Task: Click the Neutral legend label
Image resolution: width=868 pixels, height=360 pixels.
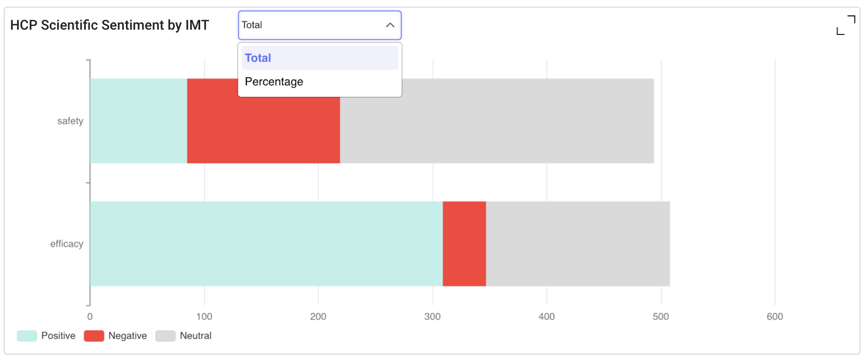Action: tap(195, 336)
